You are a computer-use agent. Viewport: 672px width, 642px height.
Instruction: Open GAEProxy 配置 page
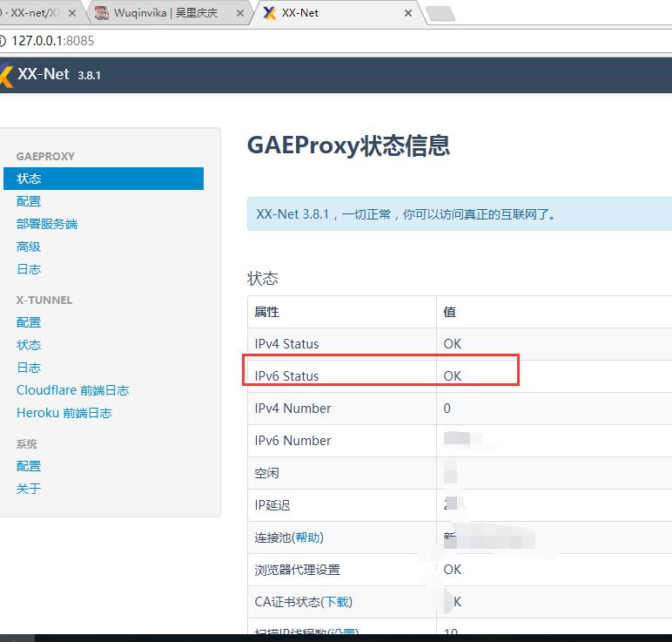[29, 201]
